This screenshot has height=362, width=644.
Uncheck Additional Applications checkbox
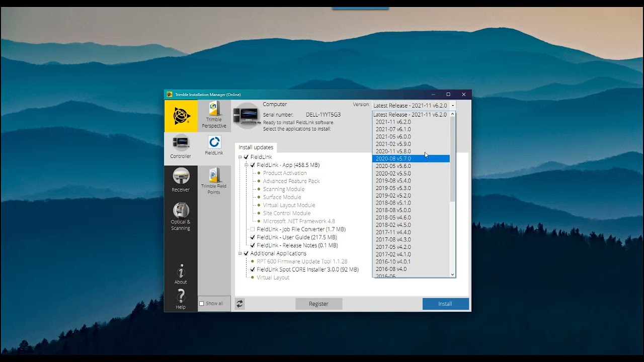pyautogui.click(x=246, y=254)
